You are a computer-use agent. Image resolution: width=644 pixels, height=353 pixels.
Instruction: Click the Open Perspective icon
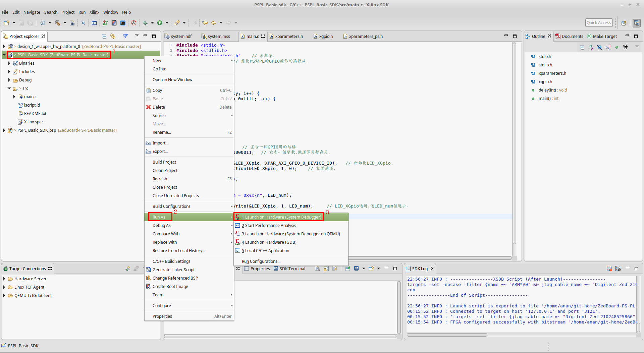point(624,23)
